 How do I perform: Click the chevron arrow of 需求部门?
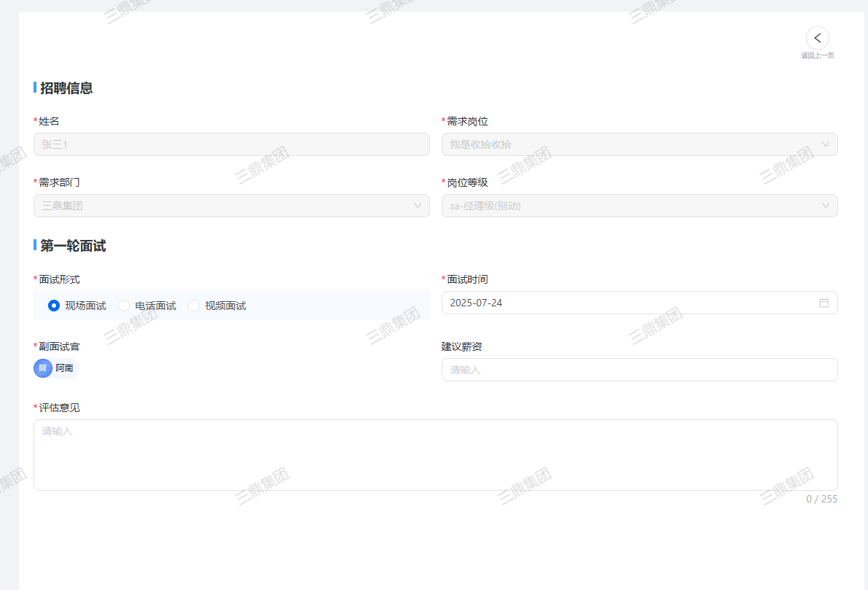point(418,206)
